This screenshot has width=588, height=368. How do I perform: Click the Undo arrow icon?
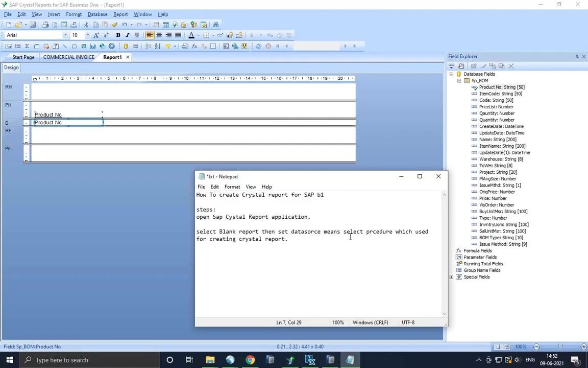click(x=125, y=25)
